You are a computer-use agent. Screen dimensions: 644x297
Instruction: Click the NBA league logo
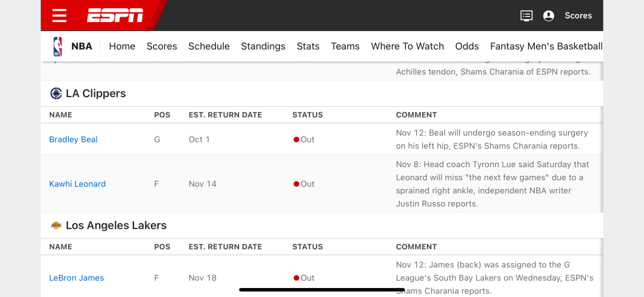pyautogui.click(x=58, y=47)
